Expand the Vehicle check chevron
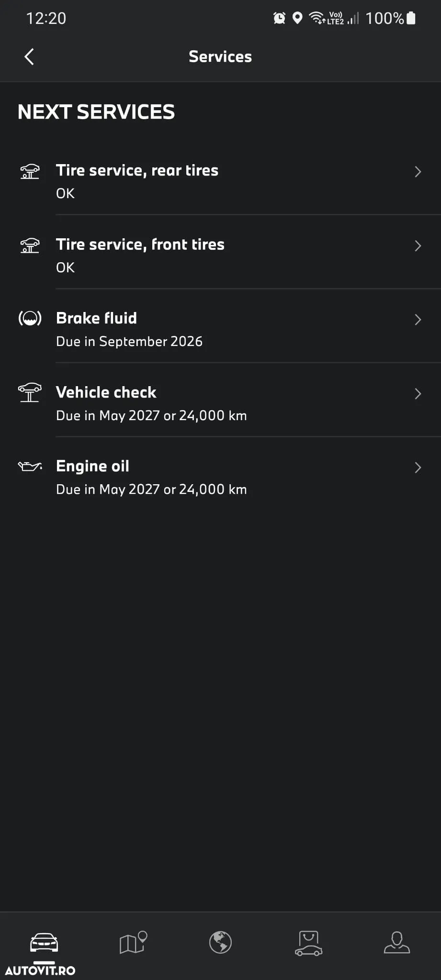The width and height of the screenshot is (441, 980). coord(418,394)
